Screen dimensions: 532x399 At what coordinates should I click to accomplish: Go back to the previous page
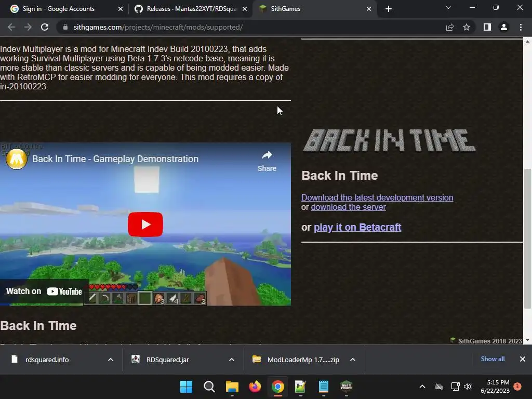pyautogui.click(x=11, y=27)
